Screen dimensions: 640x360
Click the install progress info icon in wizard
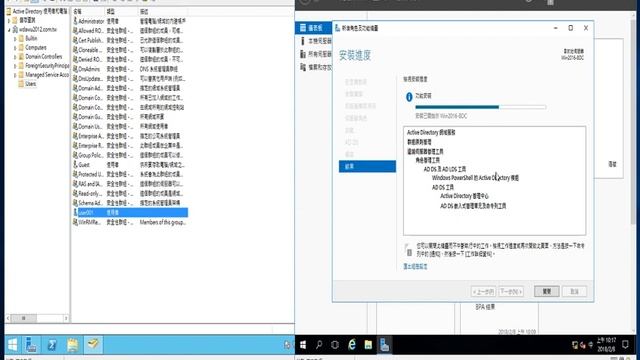tap(409, 97)
